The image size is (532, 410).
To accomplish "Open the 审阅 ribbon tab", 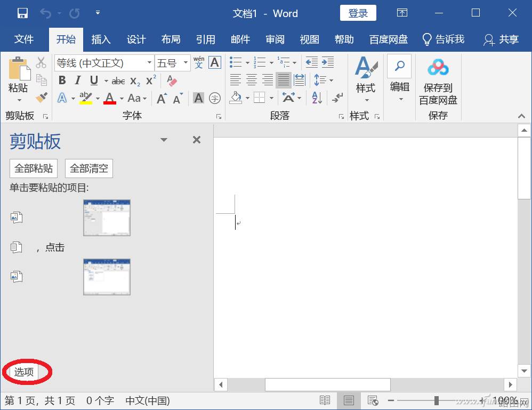I will [275, 39].
